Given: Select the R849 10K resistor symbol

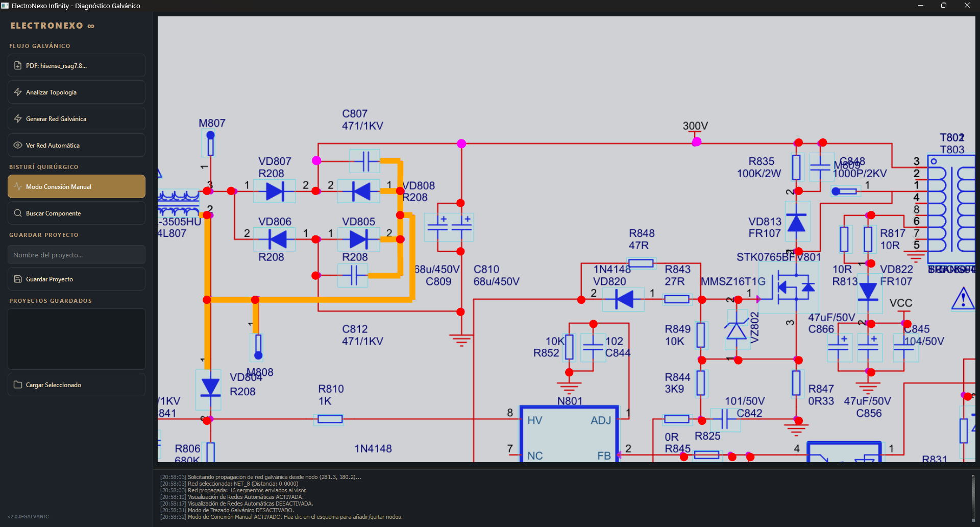Looking at the screenshot, I should click(x=701, y=335).
